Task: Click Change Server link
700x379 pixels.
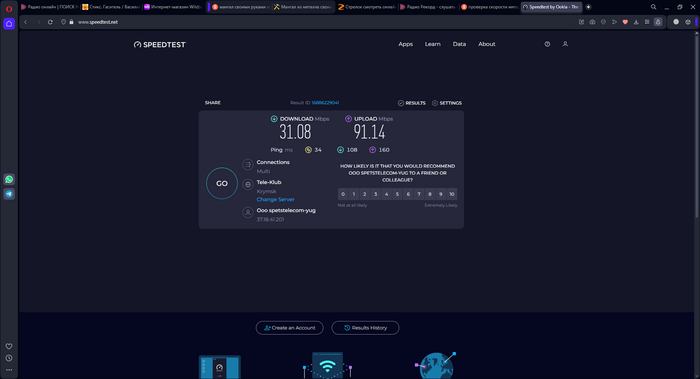Action: pos(275,200)
